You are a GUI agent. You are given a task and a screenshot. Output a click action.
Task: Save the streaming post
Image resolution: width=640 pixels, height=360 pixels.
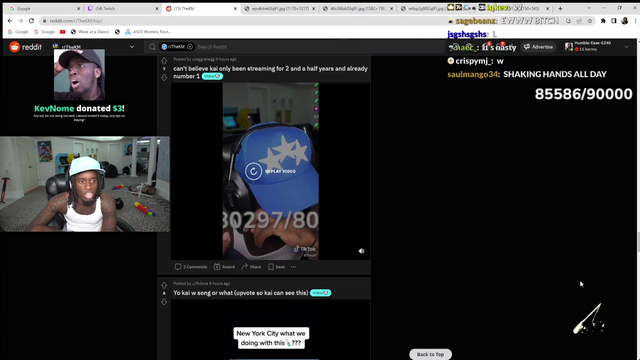pyautogui.click(x=276, y=267)
